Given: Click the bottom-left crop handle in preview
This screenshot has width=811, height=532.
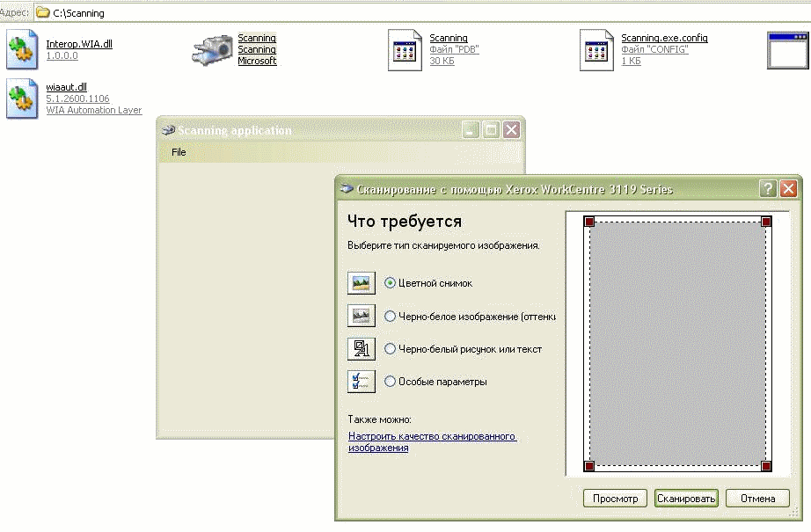Looking at the screenshot, I should 589,466.
